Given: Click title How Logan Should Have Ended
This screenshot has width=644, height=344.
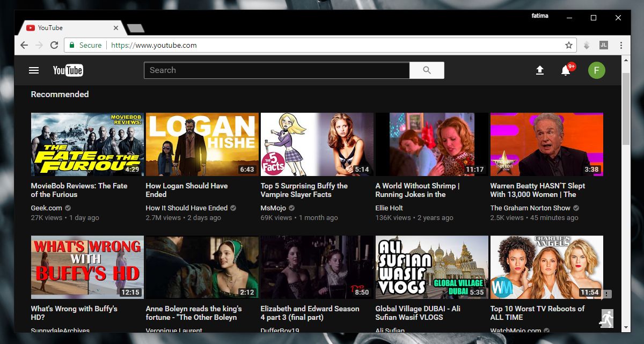Looking at the screenshot, I should (187, 190).
